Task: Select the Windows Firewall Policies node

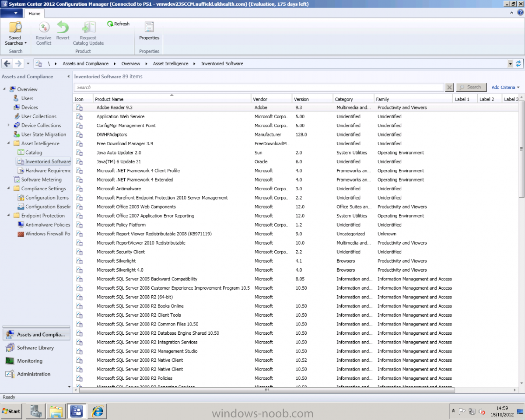Action: pyautogui.click(x=47, y=234)
